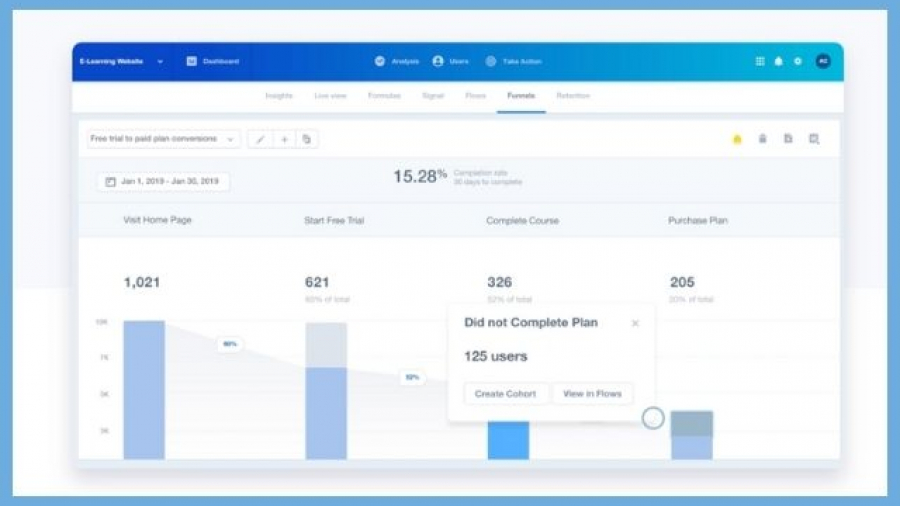Image resolution: width=900 pixels, height=506 pixels.
Task: Click the View in Flows button
Action: coord(592,394)
